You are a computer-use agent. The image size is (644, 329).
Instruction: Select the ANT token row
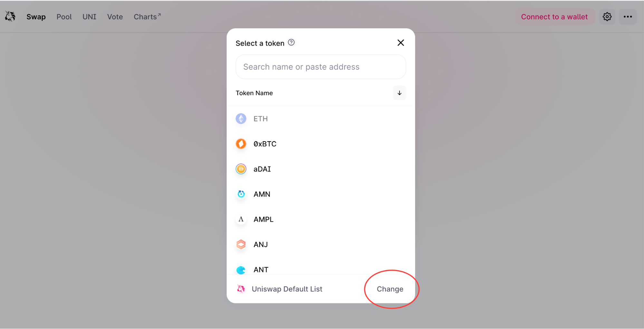261,270
